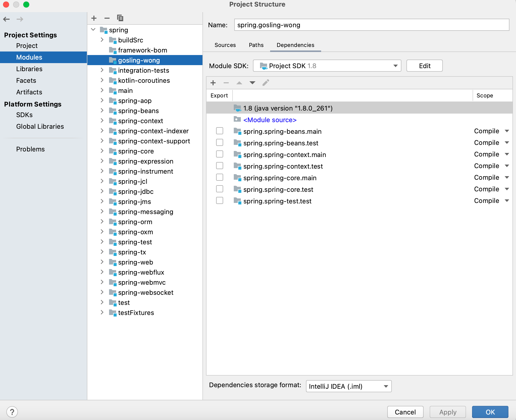Toggle export for spring.spring-beans.test
The height and width of the screenshot is (420, 516).
tap(220, 142)
